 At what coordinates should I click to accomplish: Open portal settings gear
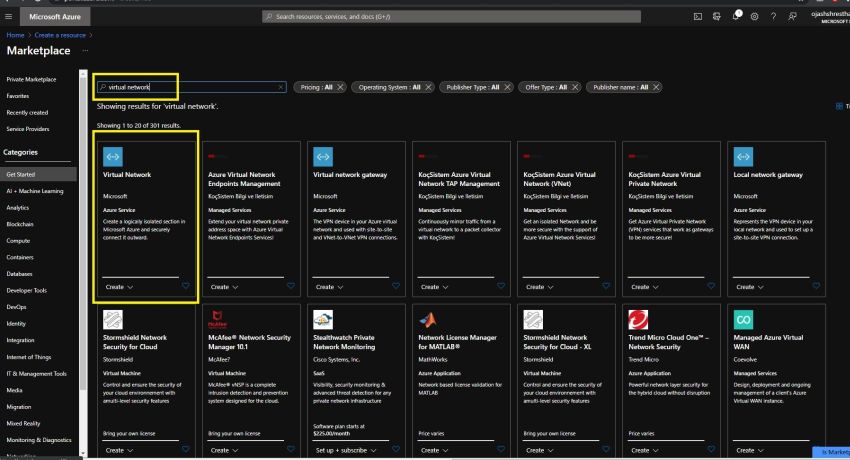(x=755, y=17)
